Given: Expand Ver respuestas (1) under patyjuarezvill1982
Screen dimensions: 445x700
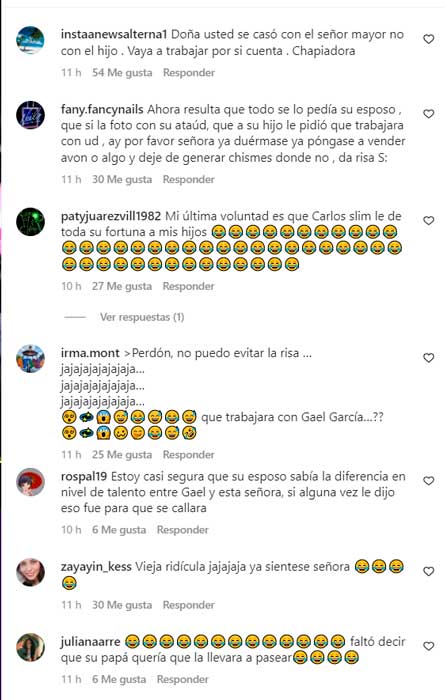Looking at the screenshot, I should pos(142,317).
